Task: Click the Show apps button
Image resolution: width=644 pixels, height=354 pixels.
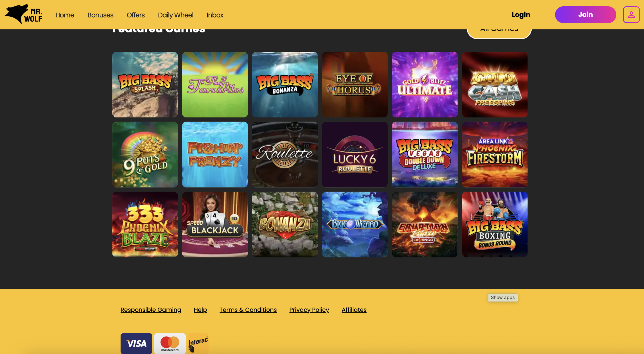Action: click(x=503, y=297)
